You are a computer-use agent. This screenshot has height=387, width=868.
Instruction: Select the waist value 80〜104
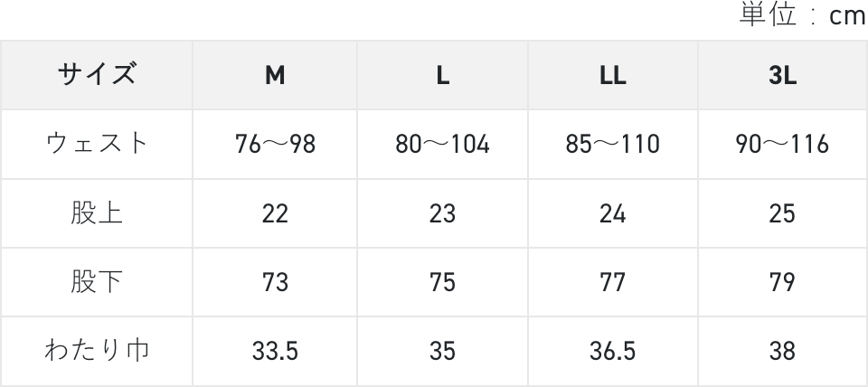coord(442,145)
